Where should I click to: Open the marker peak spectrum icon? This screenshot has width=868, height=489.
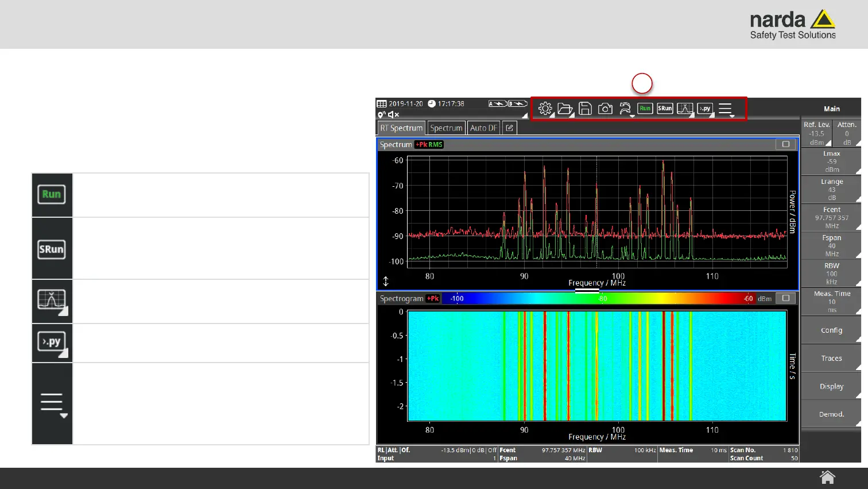tap(685, 109)
